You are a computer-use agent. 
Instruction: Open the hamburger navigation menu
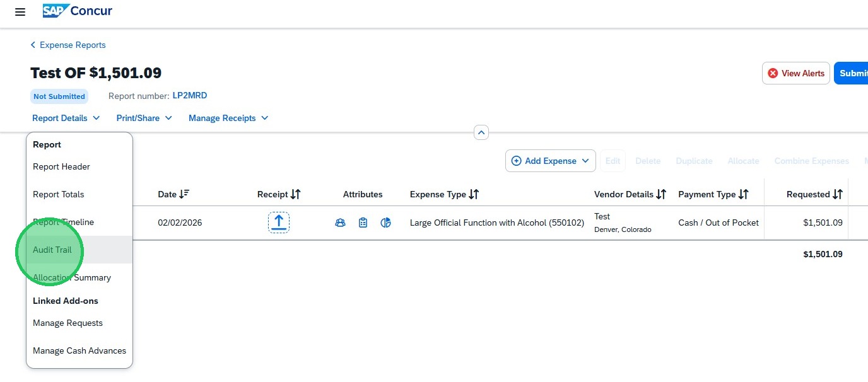(x=20, y=12)
